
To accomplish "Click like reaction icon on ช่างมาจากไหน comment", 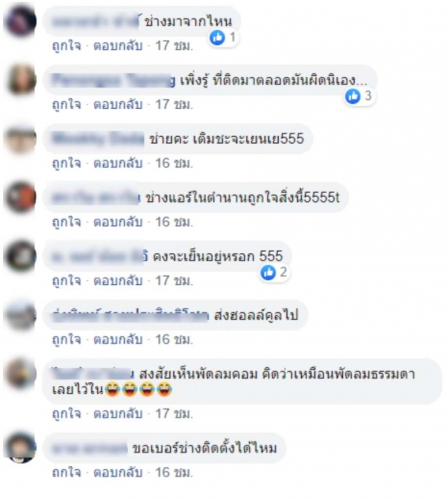I will pyautogui.click(x=217, y=38).
